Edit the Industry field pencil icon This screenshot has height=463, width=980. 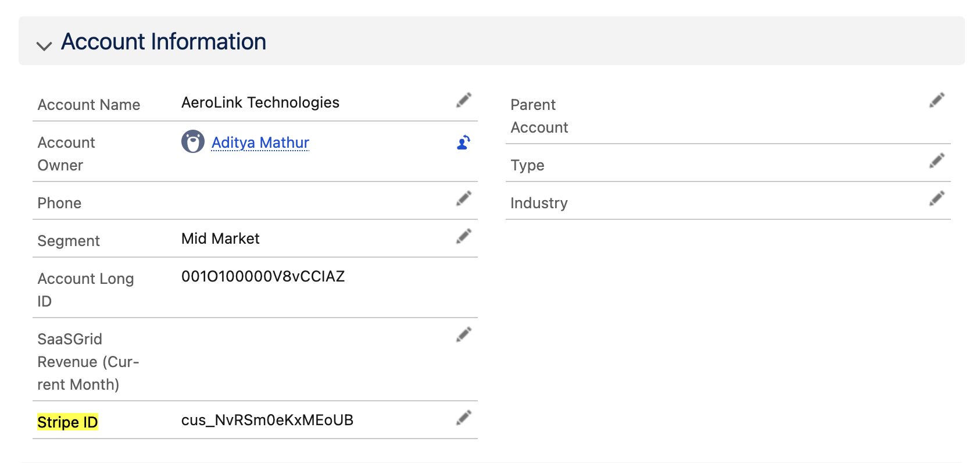click(936, 199)
